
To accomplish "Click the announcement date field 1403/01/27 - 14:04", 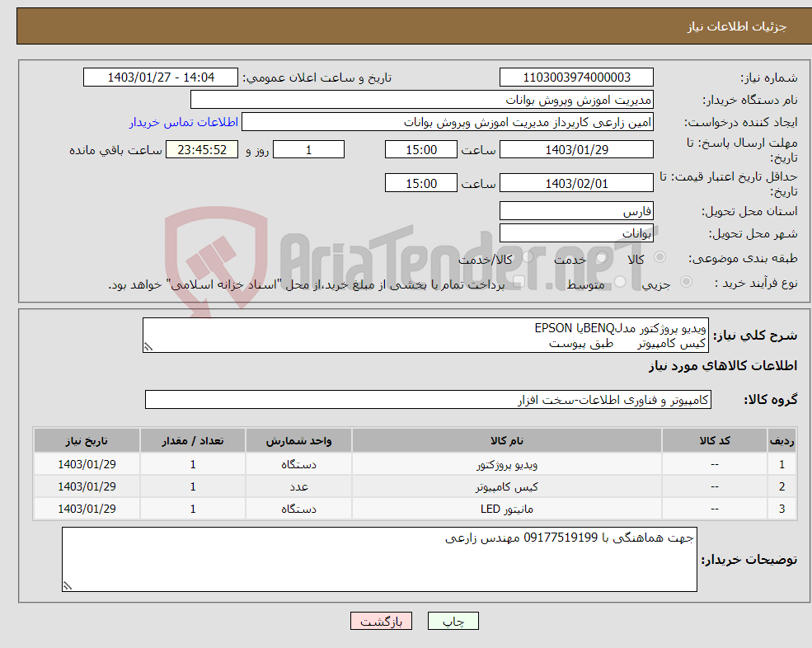I will pos(161,77).
